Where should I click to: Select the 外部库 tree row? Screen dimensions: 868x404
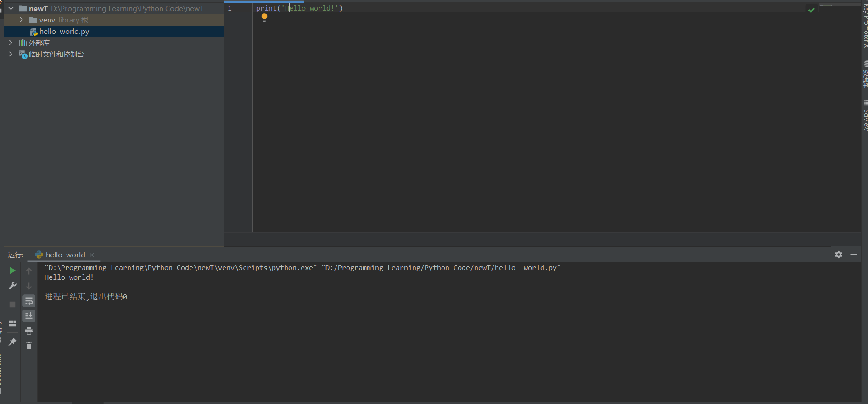click(114, 43)
